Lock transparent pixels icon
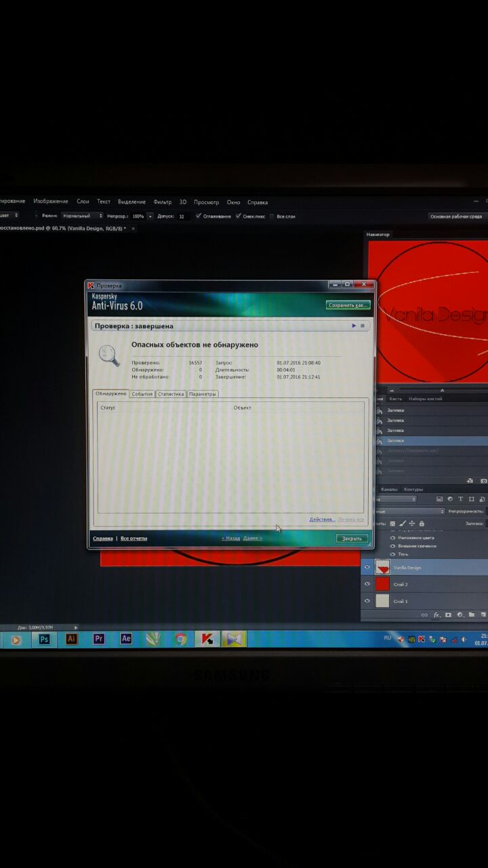 pos(392,524)
